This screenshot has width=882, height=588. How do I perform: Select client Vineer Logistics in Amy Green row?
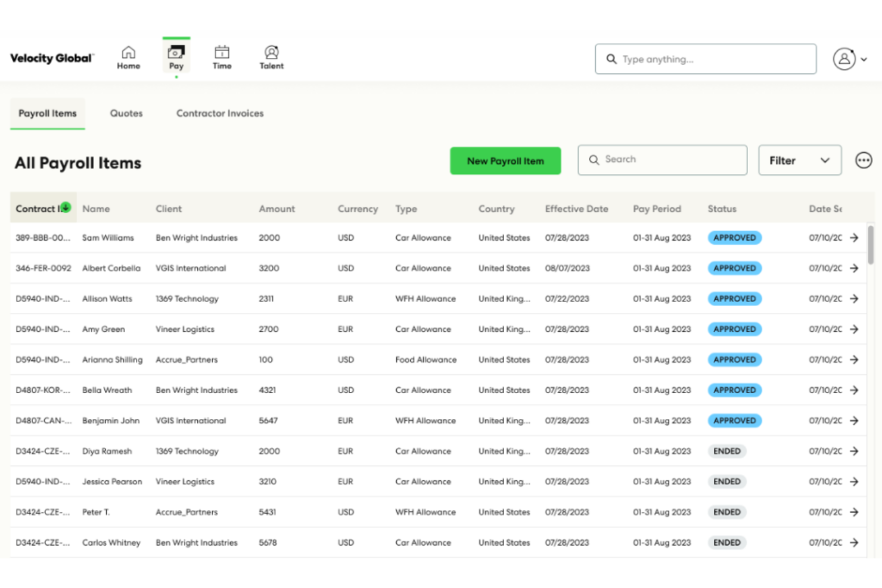tap(185, 329)
